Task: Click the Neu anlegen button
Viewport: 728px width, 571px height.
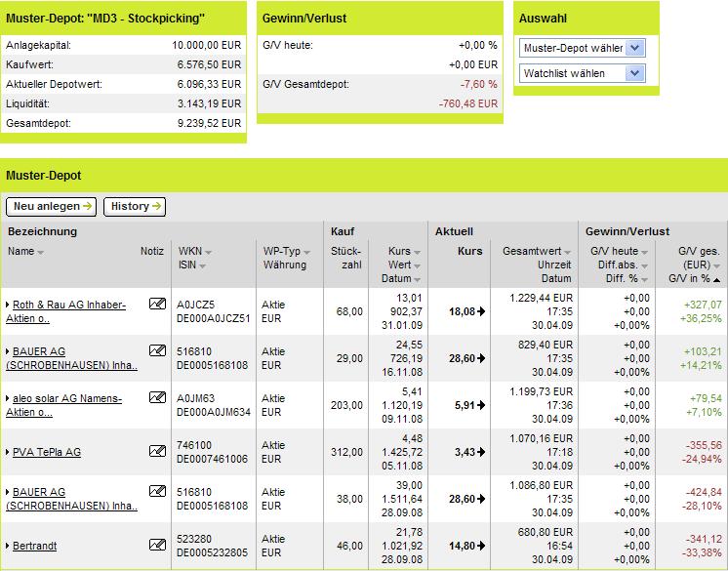Action: [x=51, y=207]
